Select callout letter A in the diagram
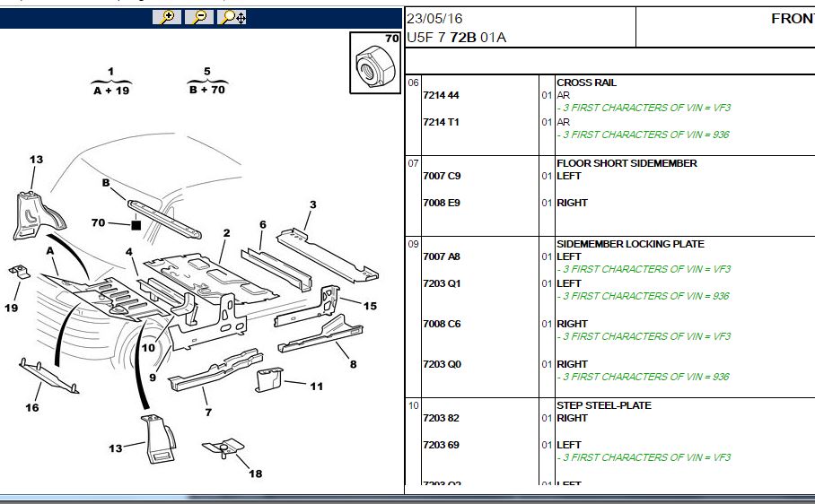 click(50, 251)
